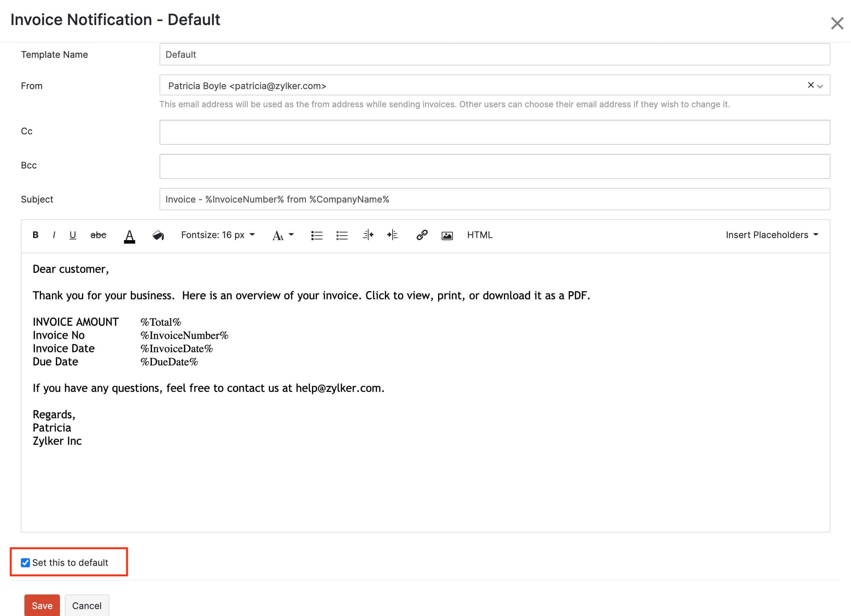The image size is (851, 616).
Task: Apply italic formatting
Action: pos(54,235)
